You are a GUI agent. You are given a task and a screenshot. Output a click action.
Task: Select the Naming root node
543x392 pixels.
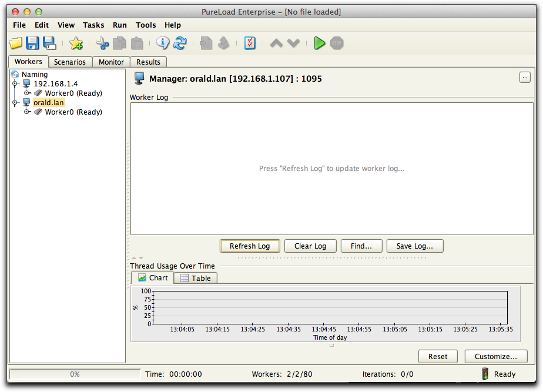[x=35, y=75]
